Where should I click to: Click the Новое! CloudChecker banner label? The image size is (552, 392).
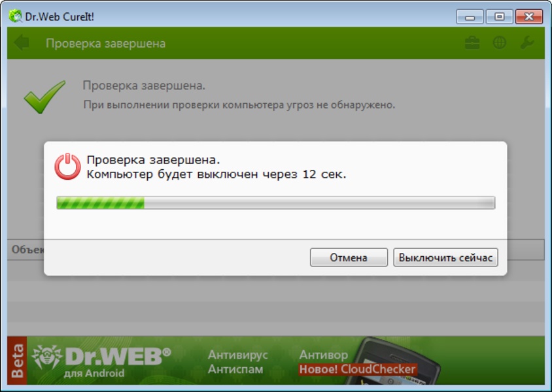point(357,369)
